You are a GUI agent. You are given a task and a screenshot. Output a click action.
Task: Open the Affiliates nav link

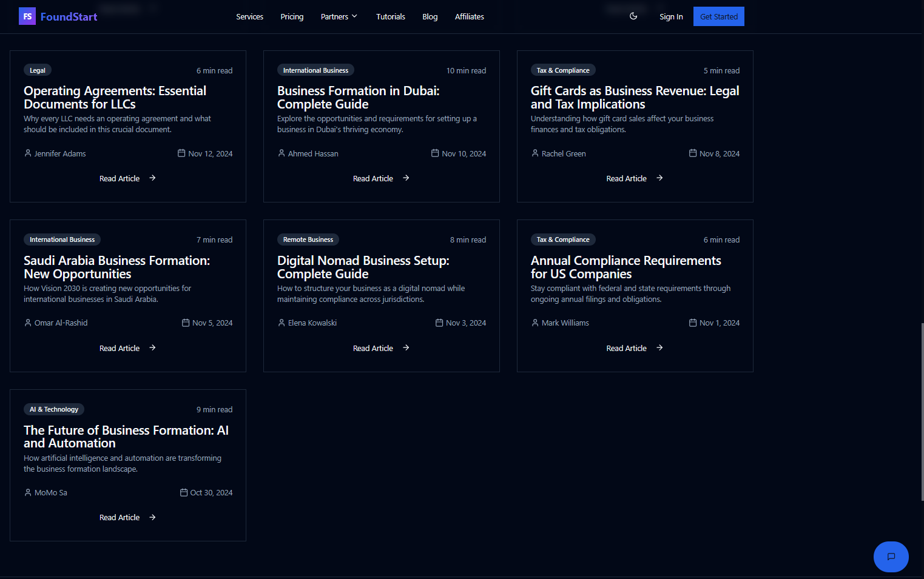pyautogui.click(x=470, y=16)
